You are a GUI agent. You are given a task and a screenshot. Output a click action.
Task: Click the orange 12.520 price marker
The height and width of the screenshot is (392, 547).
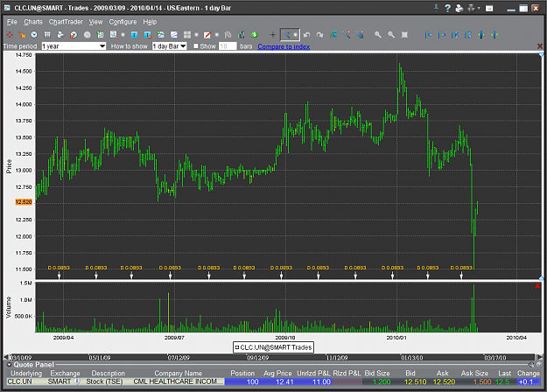[x=24, y=202]
